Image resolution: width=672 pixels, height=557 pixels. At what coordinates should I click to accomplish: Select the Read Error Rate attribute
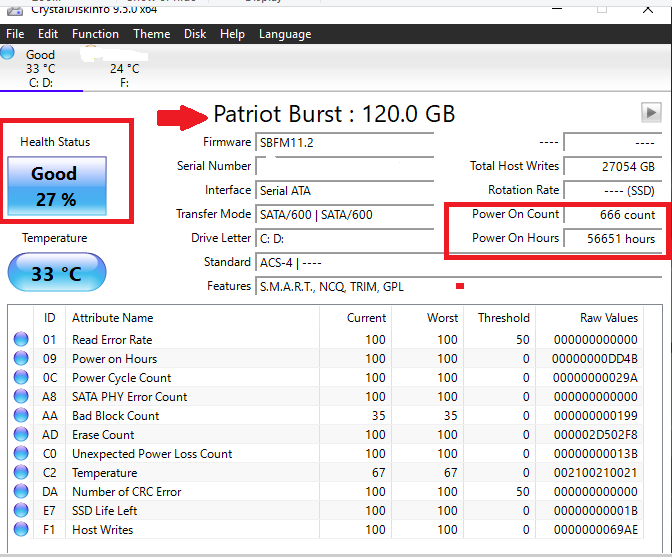click(112, 340)
